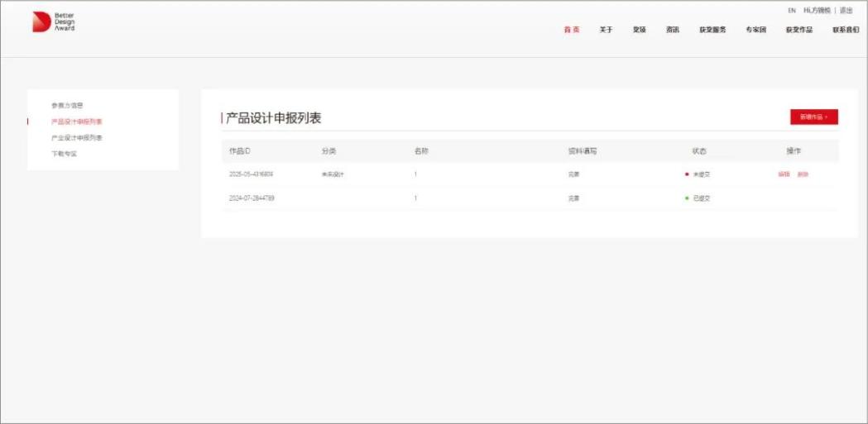868x424 pixels.
Task: Click the work ID starting with 2025-05
Action: tap(252, 174)
